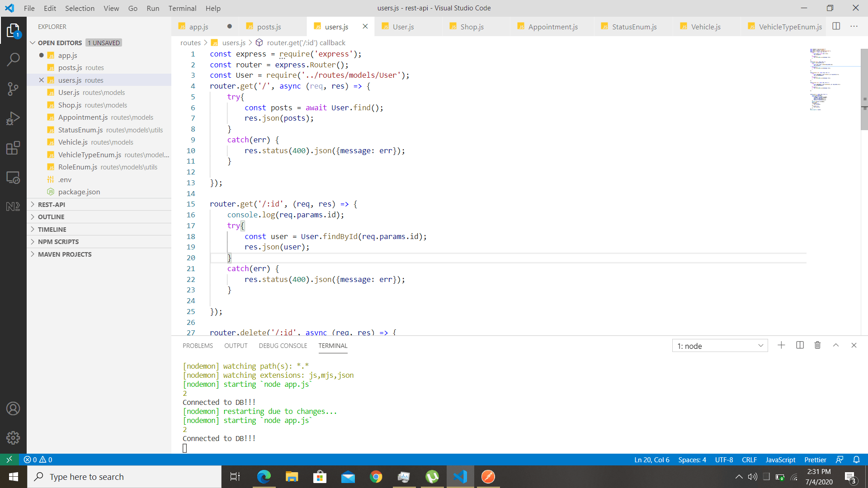Open the Terminal menu
This screenshot has height=488, width=868.
pos(182,8)
